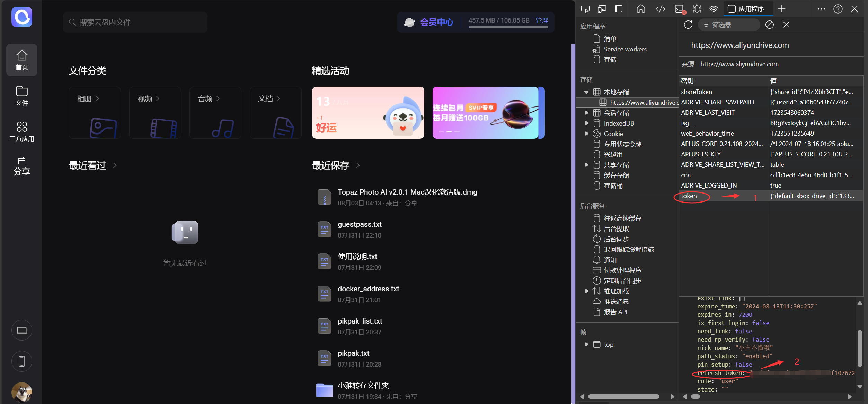Collapse the 本地存储 tree node
This screenshot has width=868, height=404.
pos(586,92)
